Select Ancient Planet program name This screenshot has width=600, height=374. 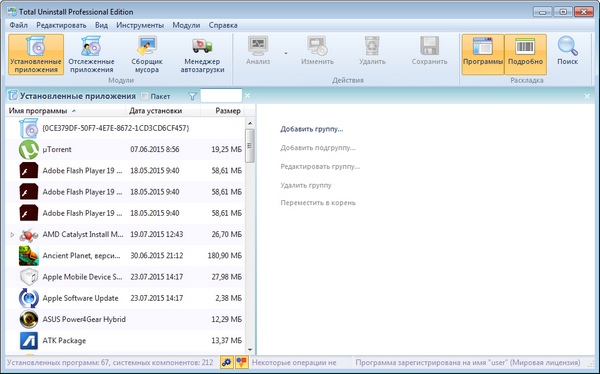coord(82,256)
